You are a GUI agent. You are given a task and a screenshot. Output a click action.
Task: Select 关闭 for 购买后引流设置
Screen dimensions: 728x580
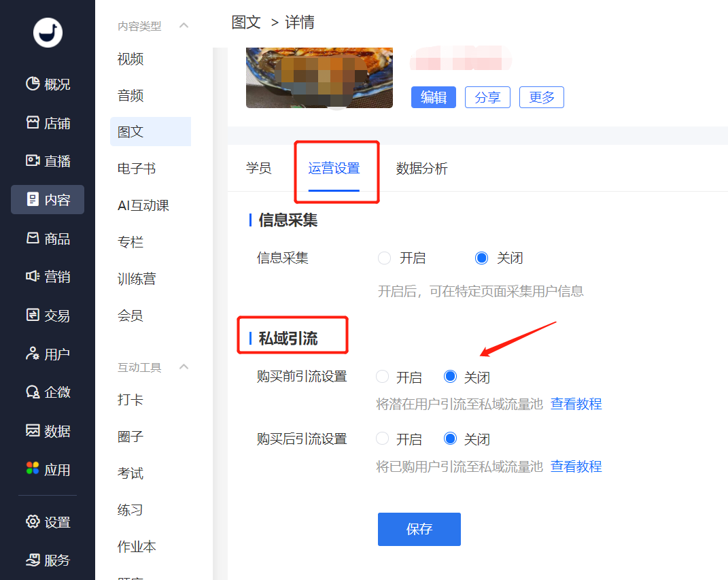450,439
